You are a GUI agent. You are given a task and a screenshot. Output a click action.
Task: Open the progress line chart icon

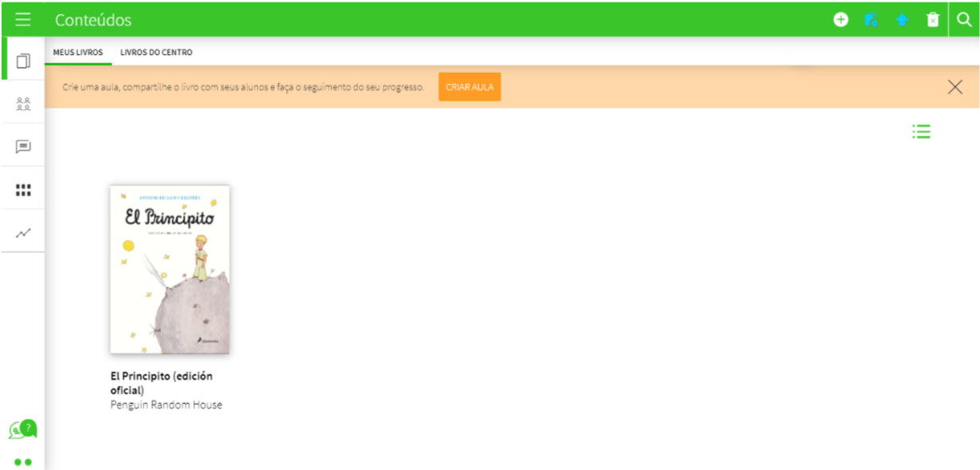[x=23, y=233]
